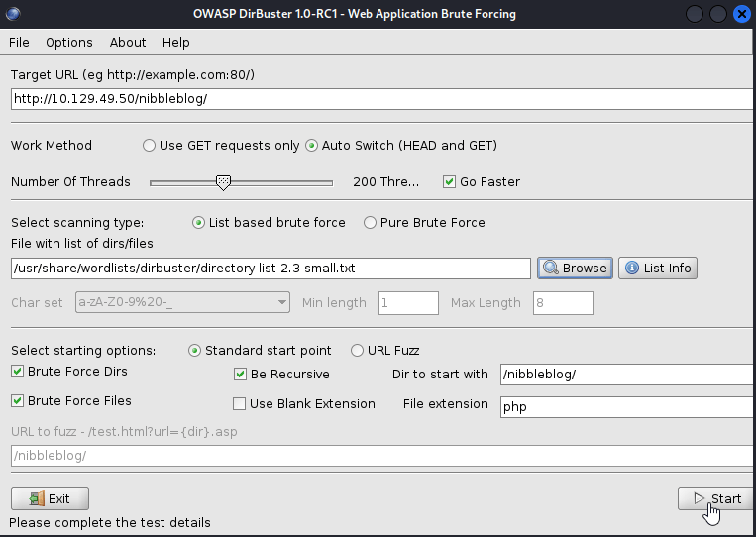
Task: Click the Min length field
Action: 408,303
